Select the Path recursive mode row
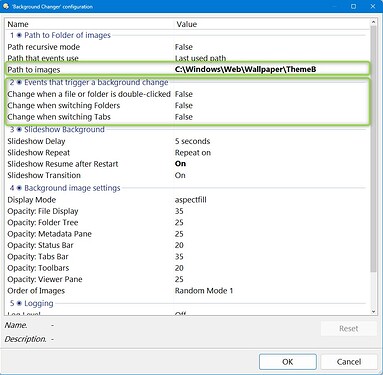This screenshot has width=383, height=375. 187,47
